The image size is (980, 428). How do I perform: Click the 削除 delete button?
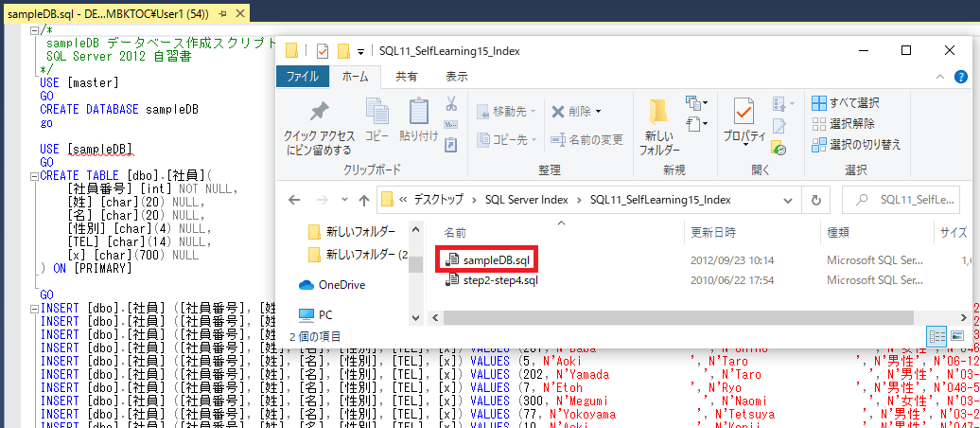click(x=575, y=112)
